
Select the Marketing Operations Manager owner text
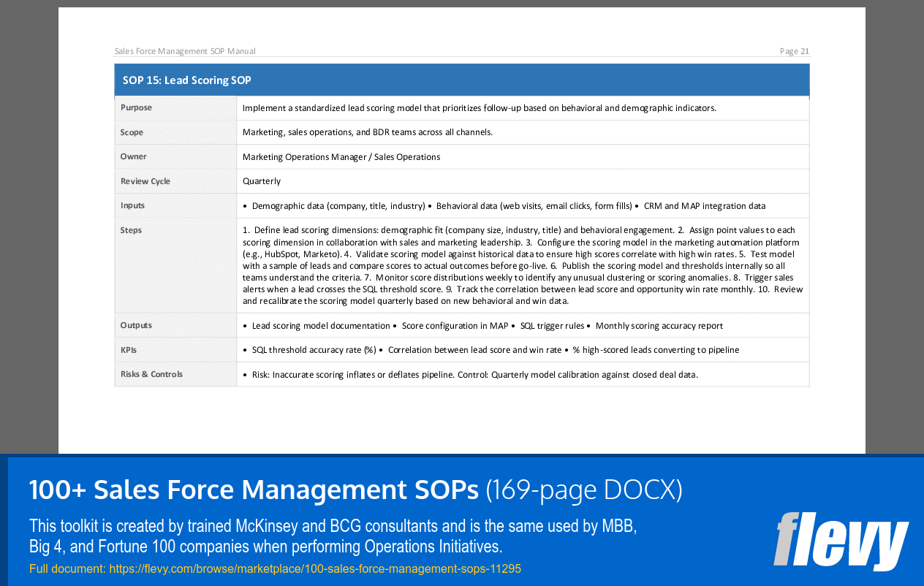coord(341,156)
